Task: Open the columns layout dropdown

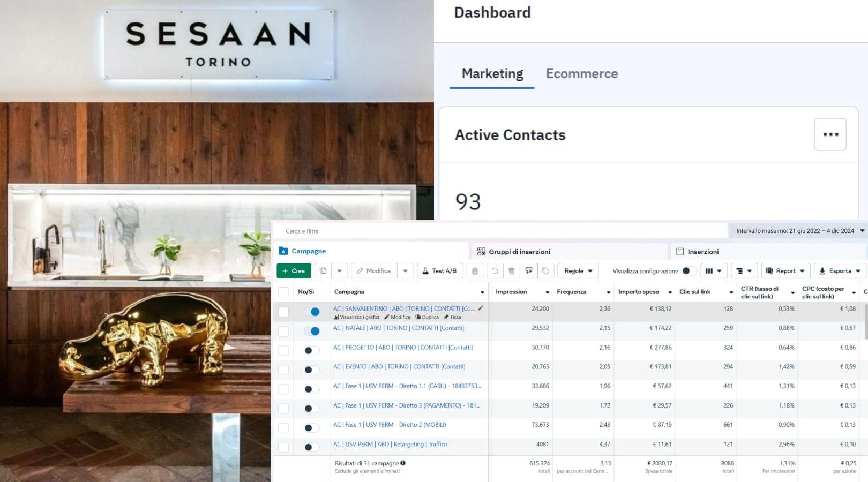Action: click(714, 271)
